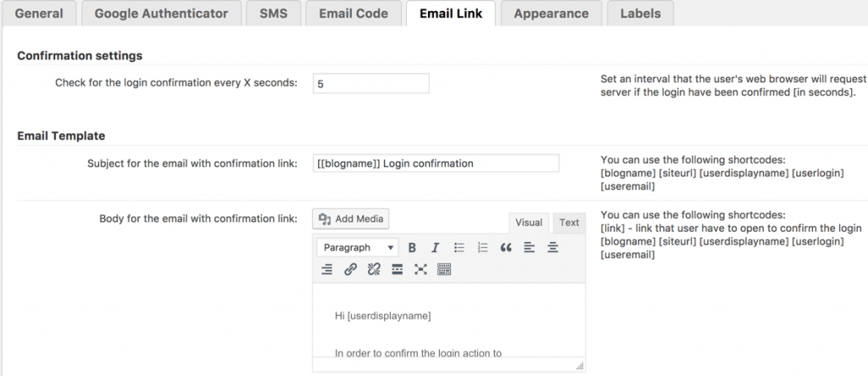
Task: Click the insert/edit link icon
Action: point(350,270)
